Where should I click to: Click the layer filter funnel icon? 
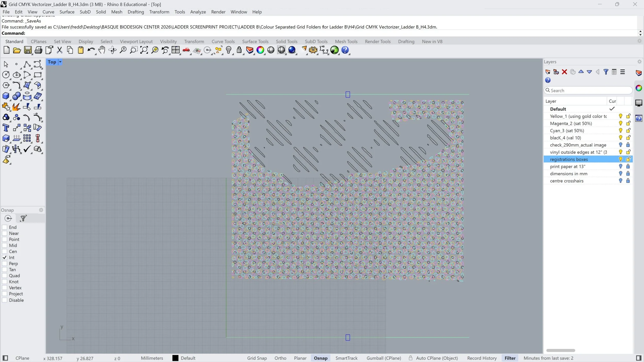[x=606, y=72]
